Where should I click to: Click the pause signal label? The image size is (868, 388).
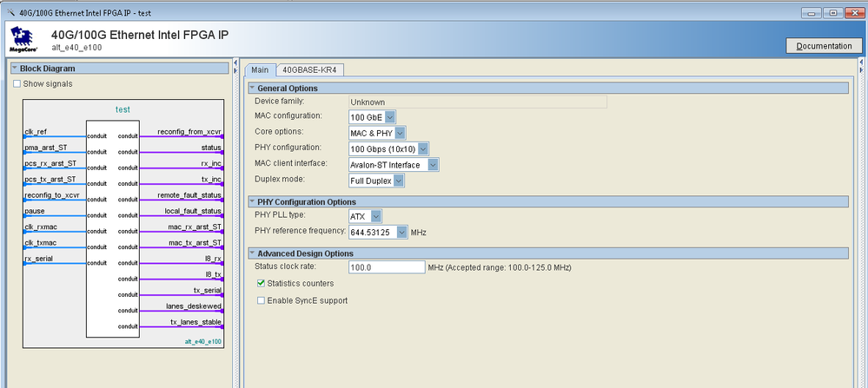pos(35,211)
